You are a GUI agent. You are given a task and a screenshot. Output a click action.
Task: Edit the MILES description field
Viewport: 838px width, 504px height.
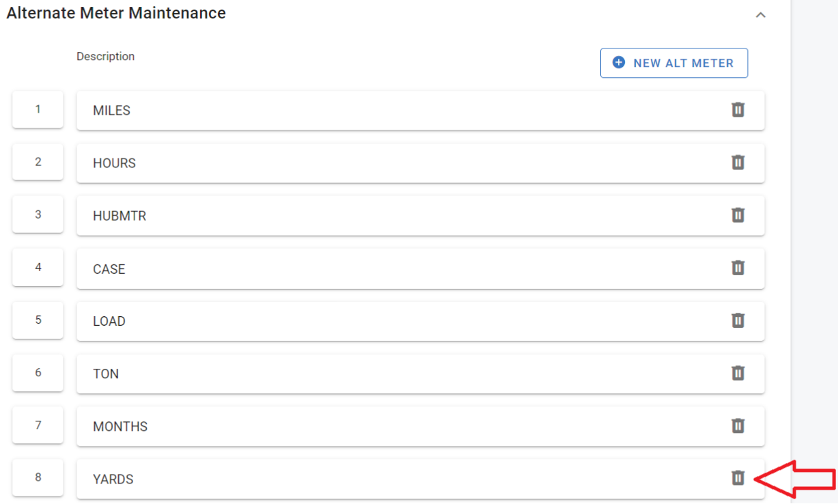[x=396, y=111]
